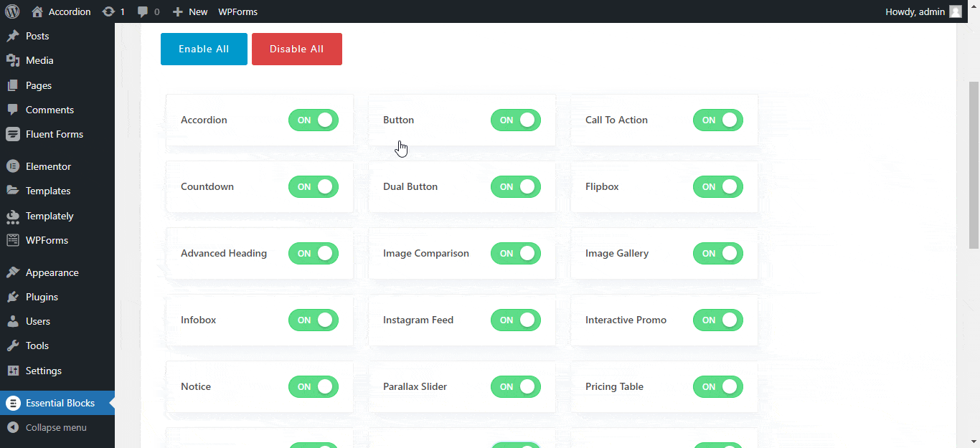This screenshot has height=448, width=980.
Task: Switch off the Instagram Feed block
Action: click(x=516, y=320)
